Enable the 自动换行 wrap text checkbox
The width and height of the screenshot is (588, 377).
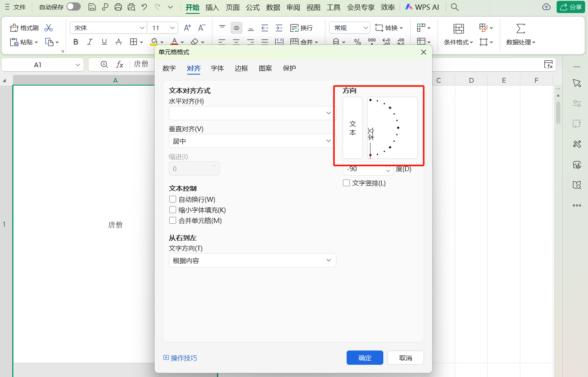(173, 199)
